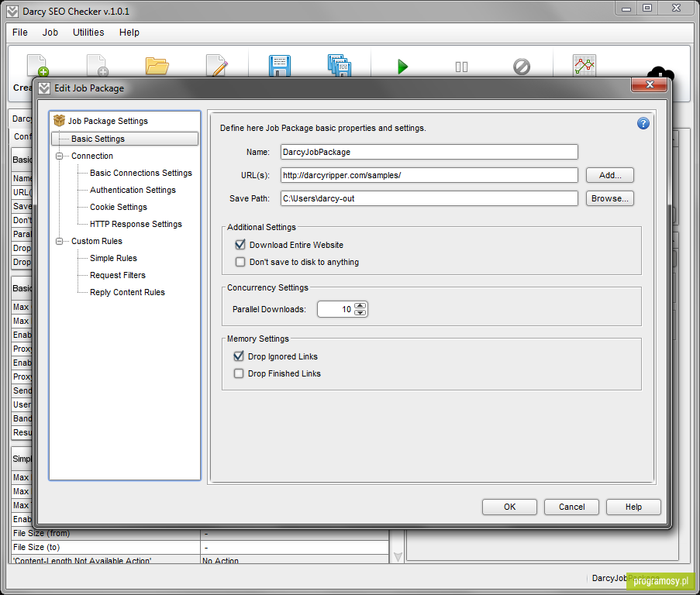This screenshot has width=700, height=595.
Task: Minimize the Darcy SEO Checker window
Action: tap(626, 8)
